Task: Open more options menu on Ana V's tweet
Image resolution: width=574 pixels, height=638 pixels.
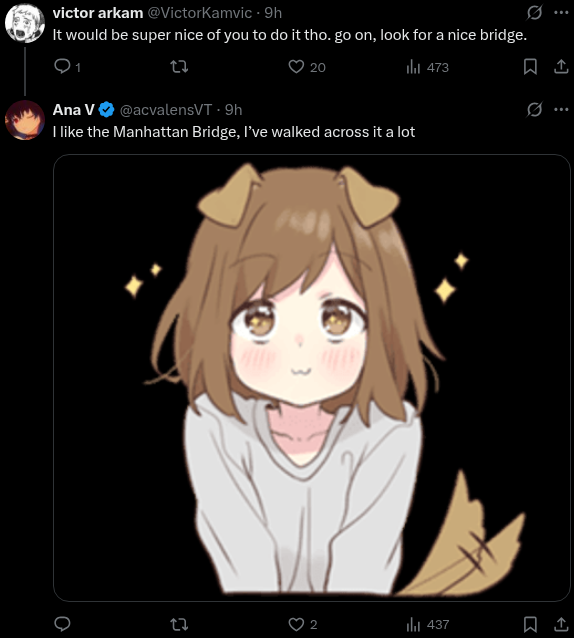Action: [561, 109]
